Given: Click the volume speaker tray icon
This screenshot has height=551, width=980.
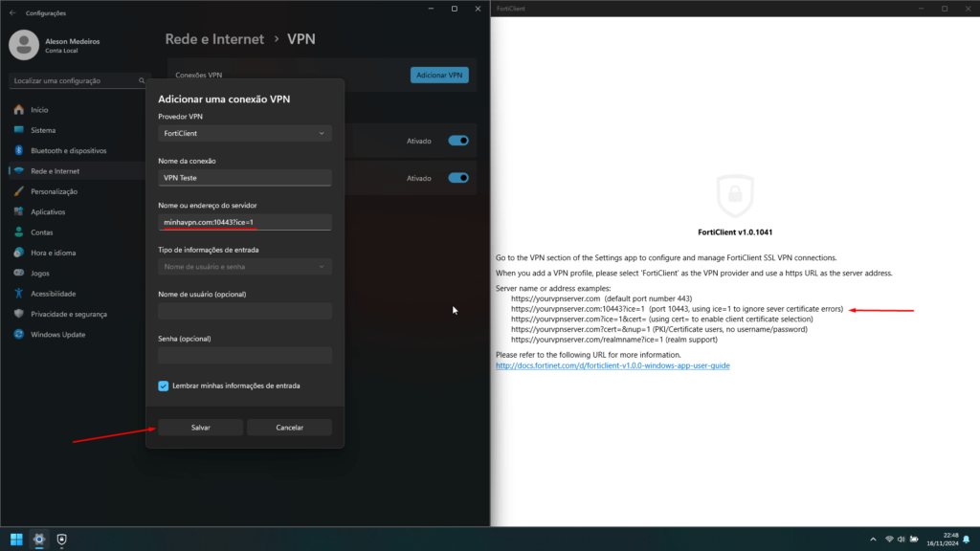Looking at the screenshot, I should pyautogui.click(x=902, y=540).
